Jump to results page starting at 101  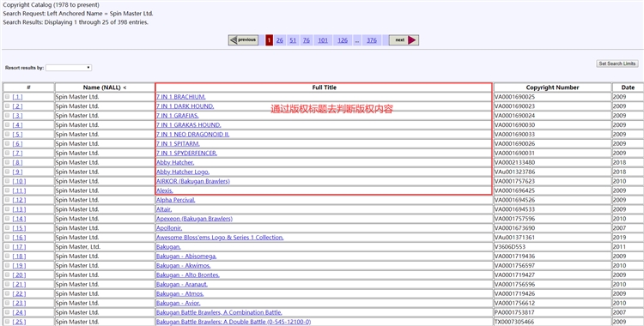coord(323,40)
